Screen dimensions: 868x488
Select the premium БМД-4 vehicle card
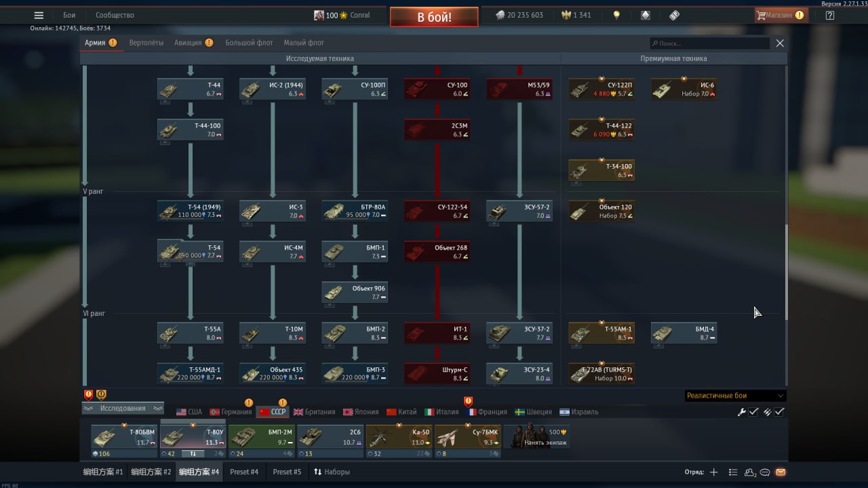(684, 333)
